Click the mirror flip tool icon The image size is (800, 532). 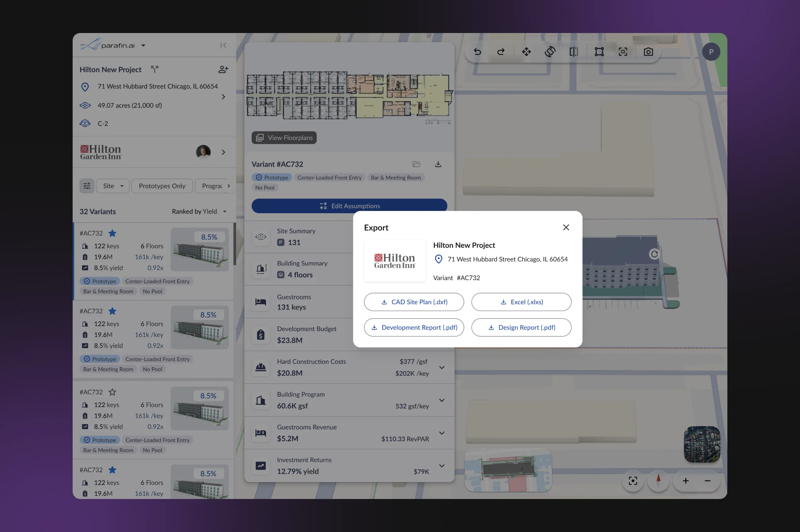coord(574,52)
